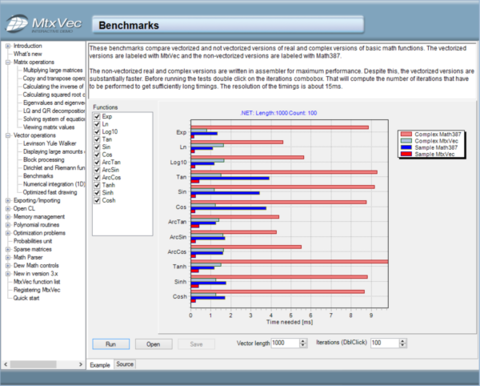Select Optimized fast drawing tree item

[x=50, y=192]
